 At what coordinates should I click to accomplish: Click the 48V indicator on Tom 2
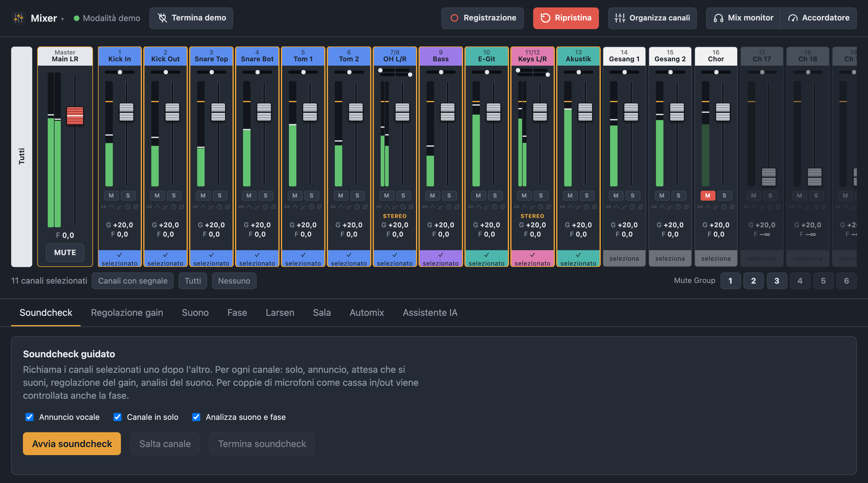(333, 207)
